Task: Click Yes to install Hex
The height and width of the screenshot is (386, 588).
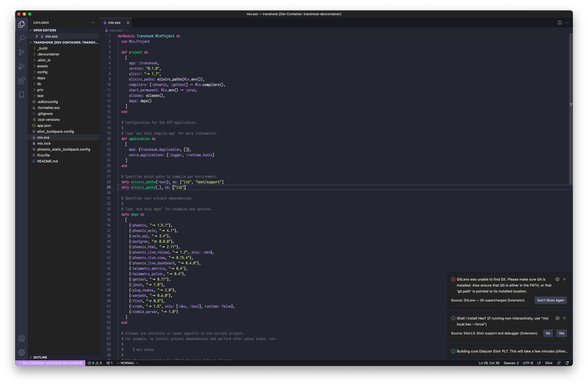Action: point(561,333)
